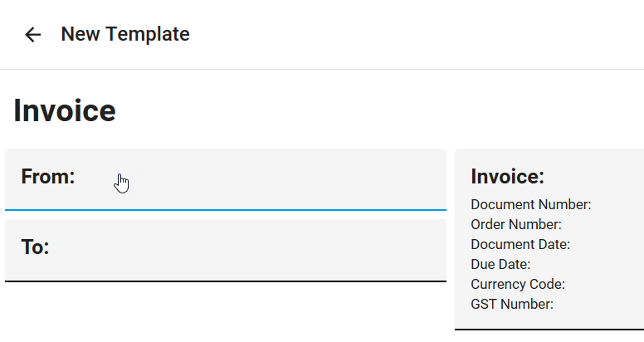Click the bold From: label
The width and height of the screenshot is (644, 342).
pos(48,176)
